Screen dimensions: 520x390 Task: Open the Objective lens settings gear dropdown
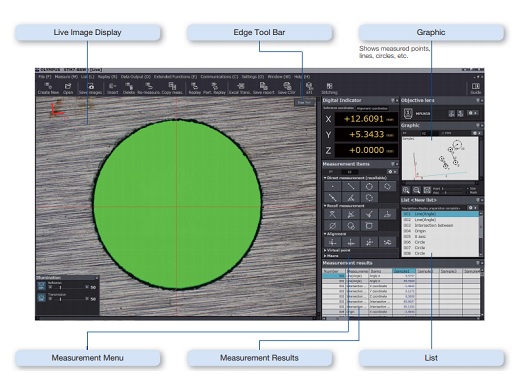472,113
